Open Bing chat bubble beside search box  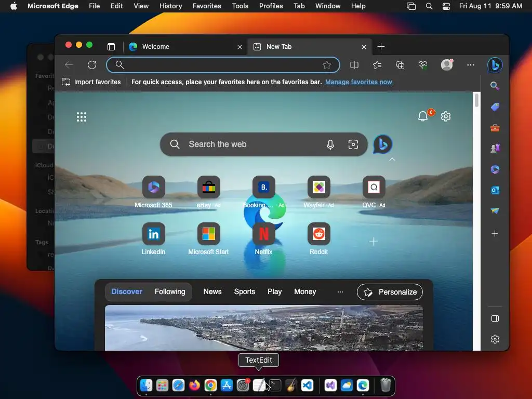[383, 144]
